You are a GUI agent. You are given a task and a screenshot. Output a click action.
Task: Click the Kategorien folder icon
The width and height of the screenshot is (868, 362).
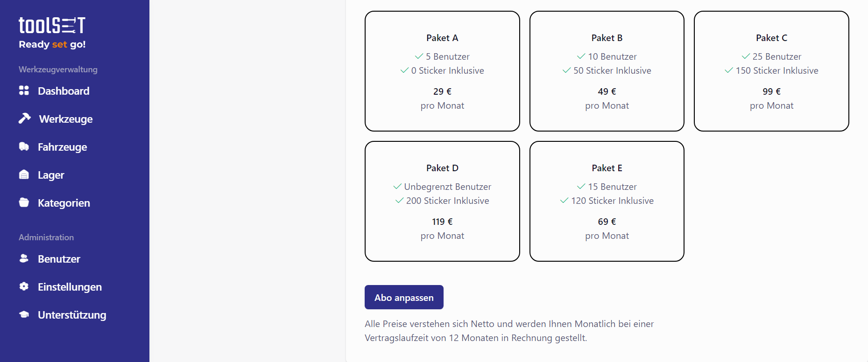(x=24, y=202)
